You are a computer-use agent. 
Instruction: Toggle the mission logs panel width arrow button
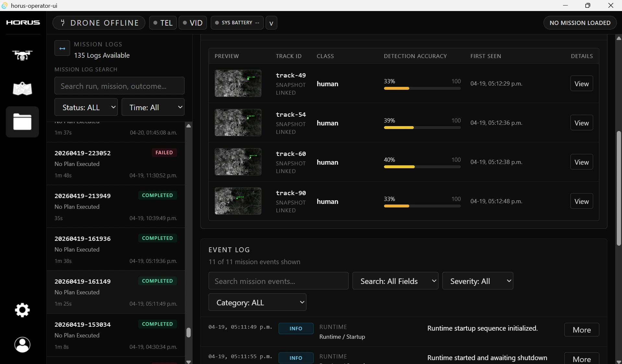(62, 48)
